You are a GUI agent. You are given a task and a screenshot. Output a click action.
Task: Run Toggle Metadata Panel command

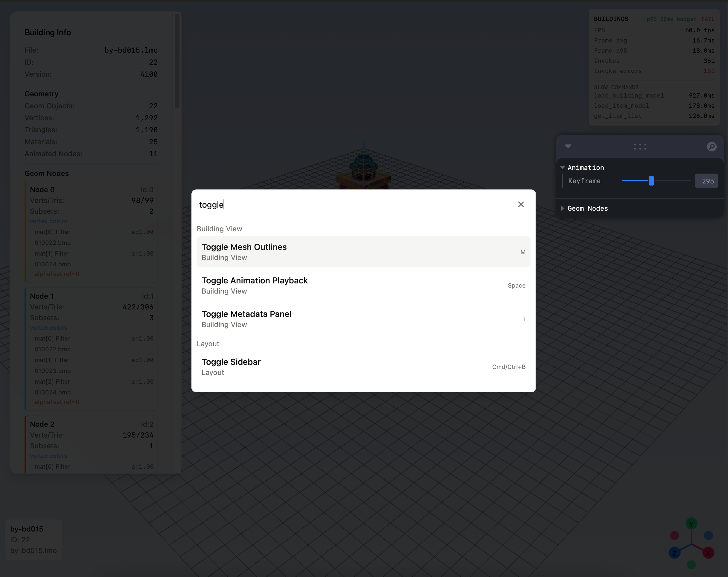point(363,318)
